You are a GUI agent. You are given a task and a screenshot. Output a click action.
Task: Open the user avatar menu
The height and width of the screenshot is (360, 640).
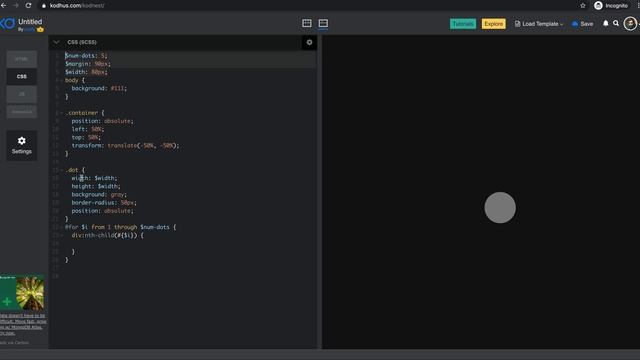630,24
